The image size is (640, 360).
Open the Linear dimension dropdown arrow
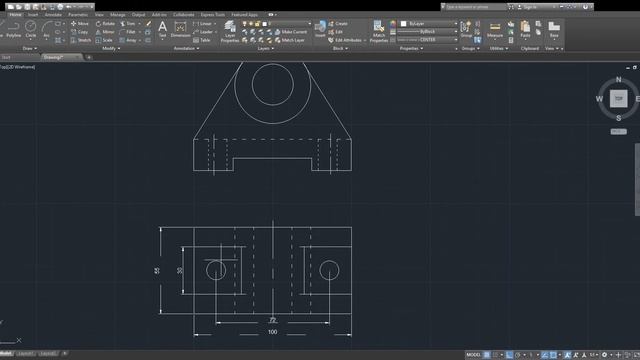tap(215, 24)
